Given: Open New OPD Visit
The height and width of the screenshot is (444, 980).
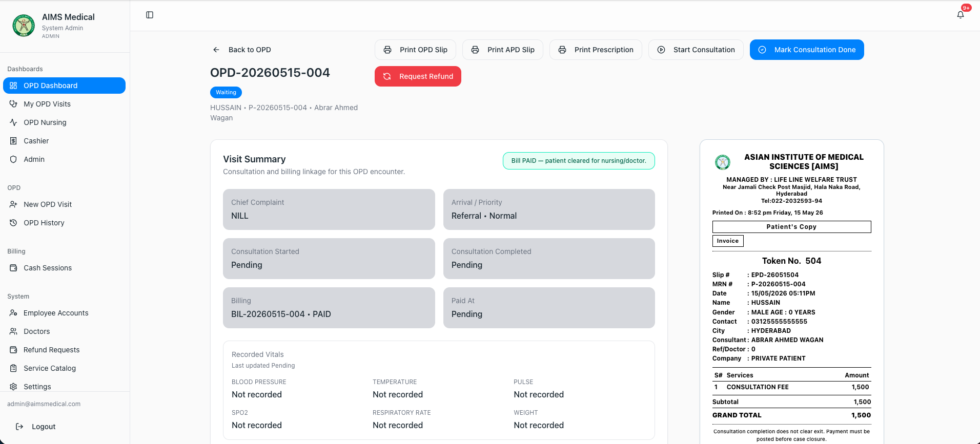Looking at the screenshot, I should [64, 204].
